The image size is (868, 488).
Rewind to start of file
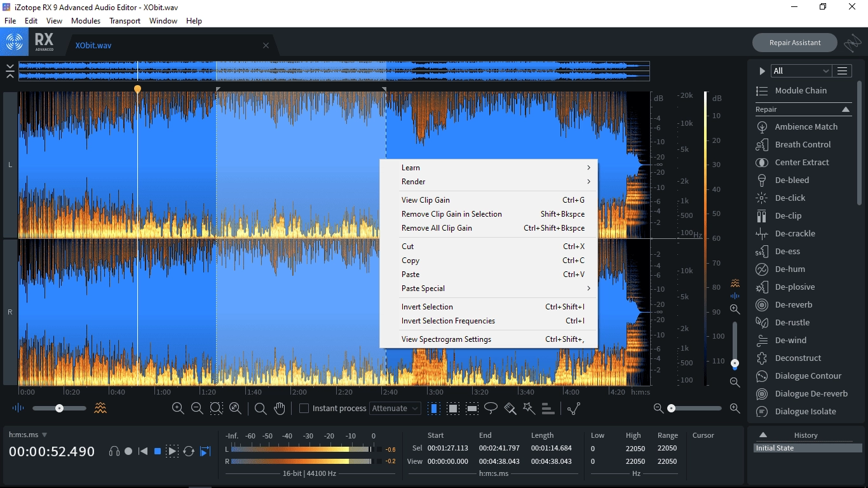(143, 451)
